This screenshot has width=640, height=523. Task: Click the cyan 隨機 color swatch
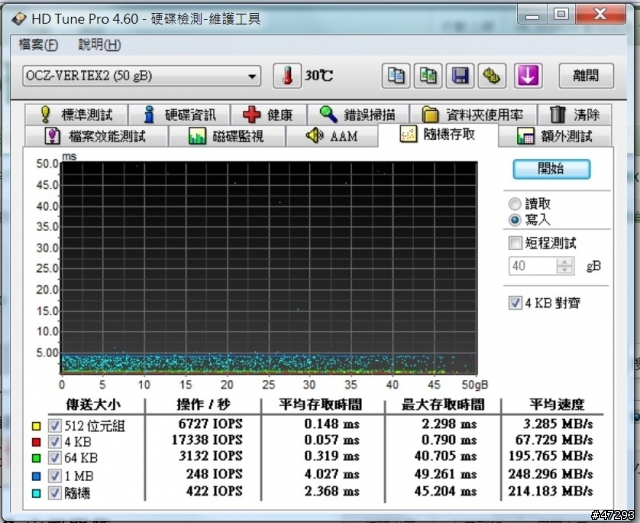point(36,493)
